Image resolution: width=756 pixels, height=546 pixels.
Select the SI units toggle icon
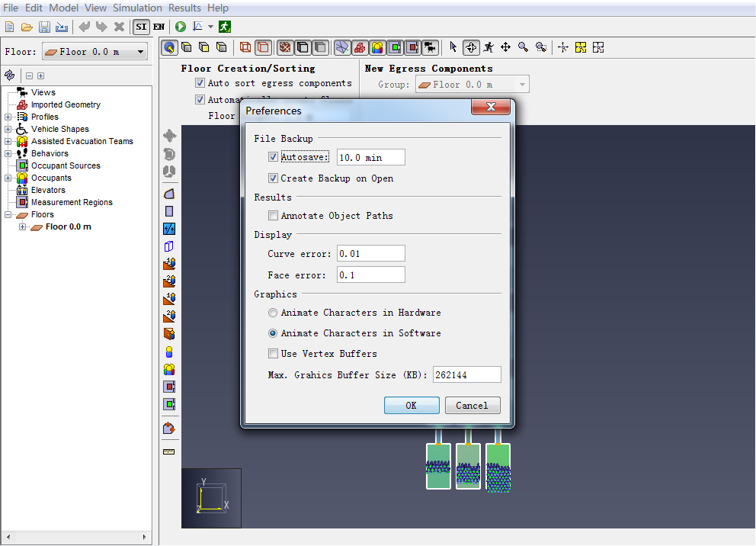coord(141,27)
